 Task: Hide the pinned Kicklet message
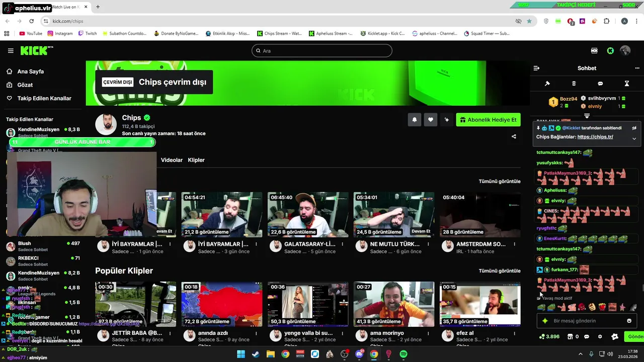(x=634, y=128)
